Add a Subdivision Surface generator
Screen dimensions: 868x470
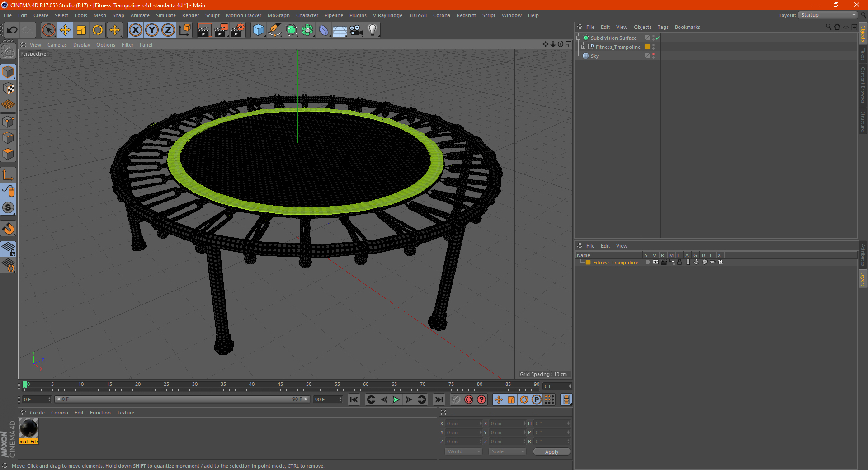coord(291,30)
